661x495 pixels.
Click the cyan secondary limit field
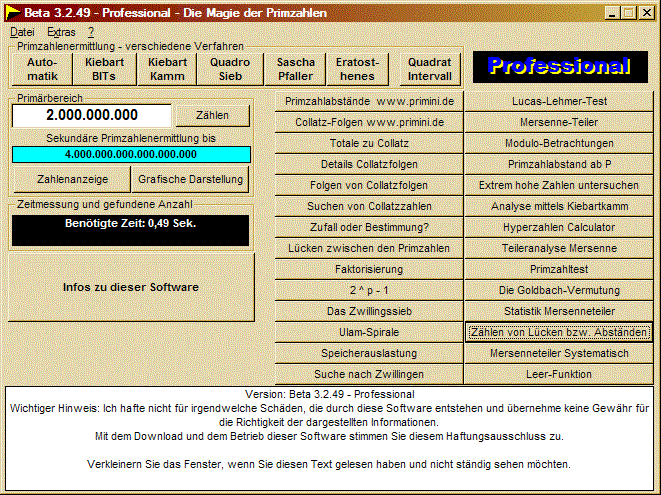pos(131,154)
